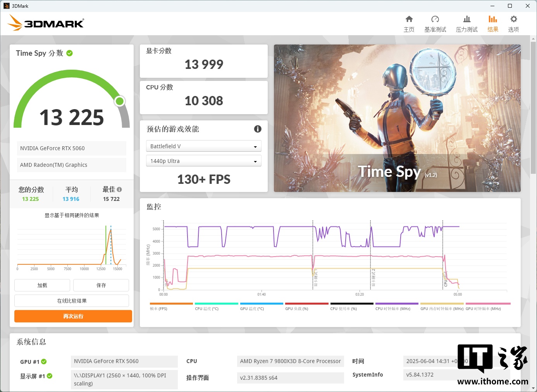Go to Benchmarks (基准测试) gauge icon
This screenshot has width=537, height=392.
click(x=435, y=19)
